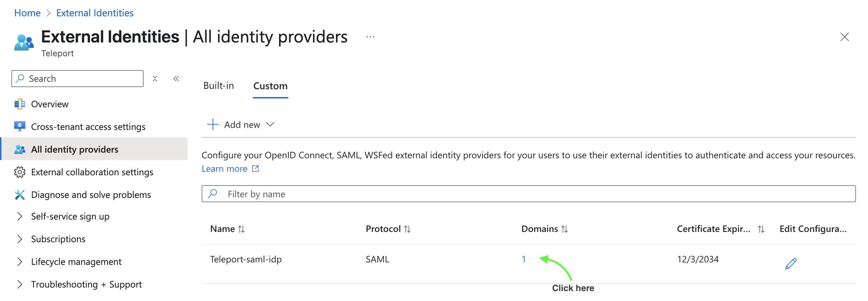The image size is (868, 301).
Task: Select Diagnose and solve problems wrench icon
Action: click(19, 194)
